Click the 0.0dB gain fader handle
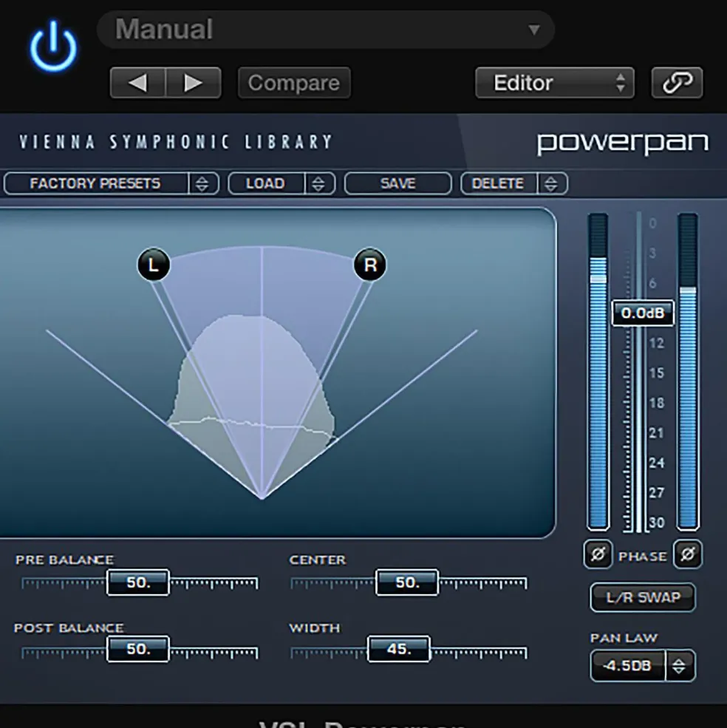The image size is (727, 728). (643, 313)
